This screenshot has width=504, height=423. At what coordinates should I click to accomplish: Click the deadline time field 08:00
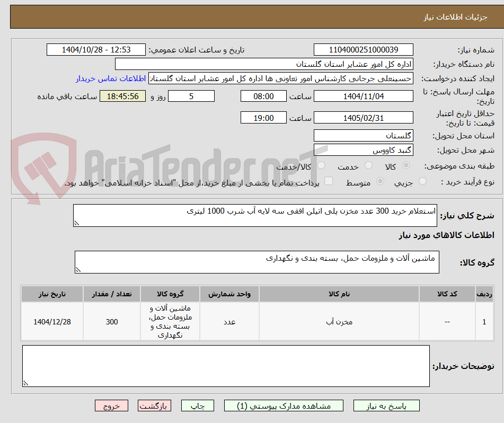coord(263,96)
